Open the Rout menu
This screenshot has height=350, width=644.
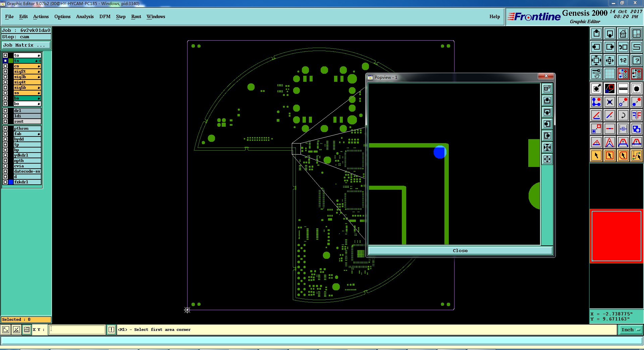(x=136, y=16)
